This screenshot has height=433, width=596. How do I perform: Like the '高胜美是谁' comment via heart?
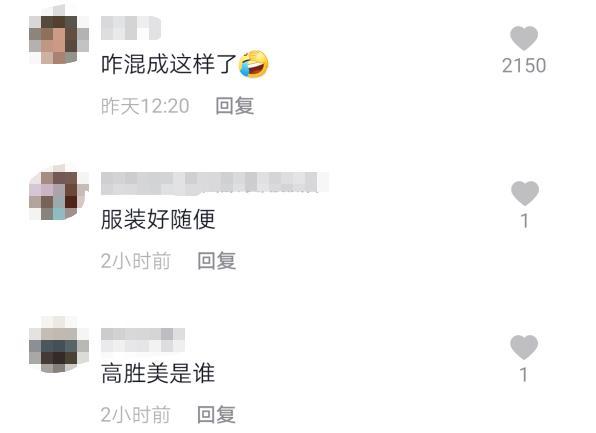[524, 347]
